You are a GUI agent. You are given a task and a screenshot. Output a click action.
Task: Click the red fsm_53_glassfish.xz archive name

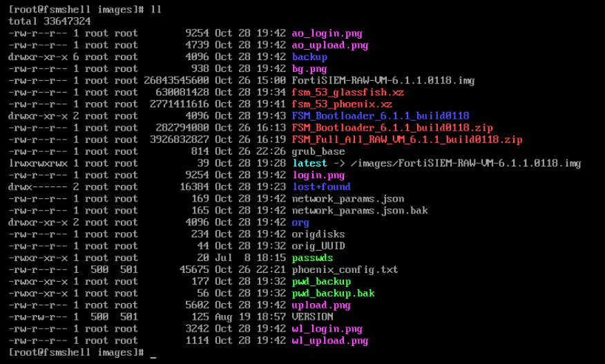tap(347, 93)
